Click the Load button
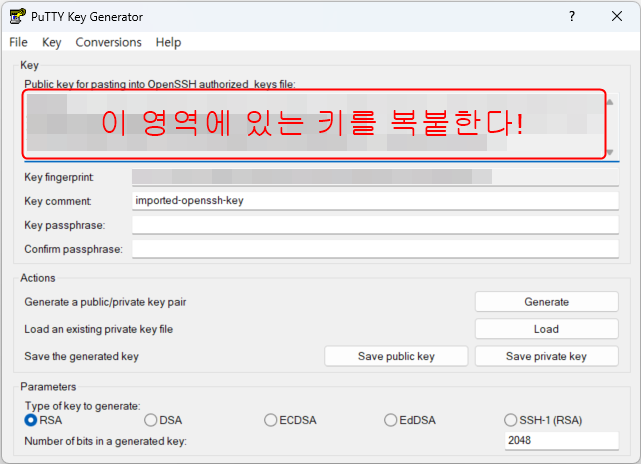 tap(547, 329)
